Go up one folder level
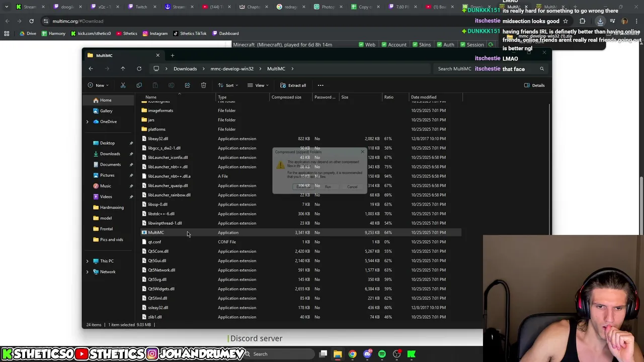Screen dimensions: 644x362 123,68
